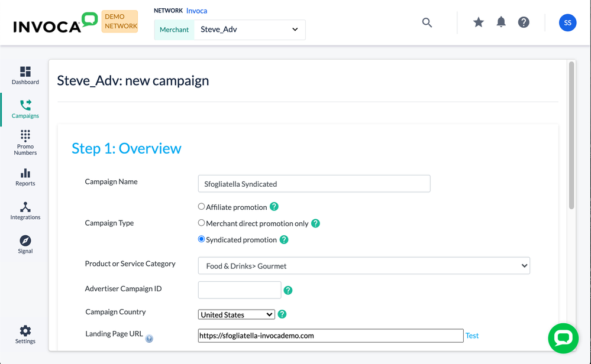Open Promo Numbers in sidebar
The image size is (591, 364).
coord(25,143)
